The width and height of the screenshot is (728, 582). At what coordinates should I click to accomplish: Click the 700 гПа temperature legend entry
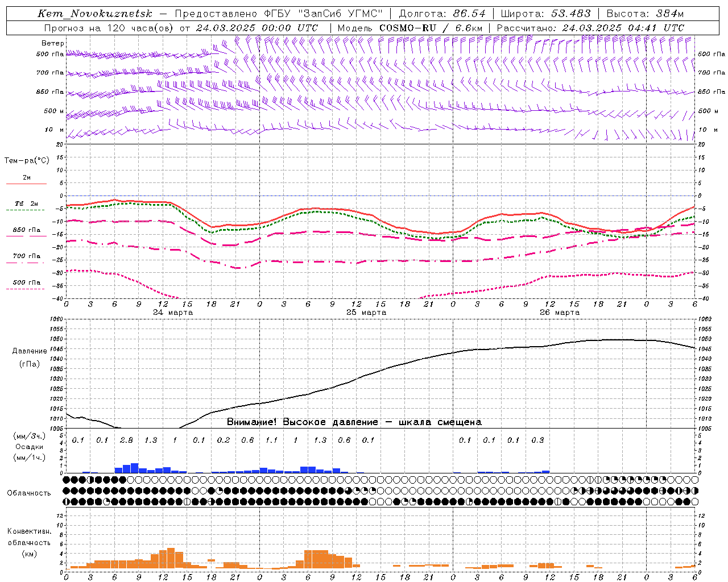coord(27,256)
